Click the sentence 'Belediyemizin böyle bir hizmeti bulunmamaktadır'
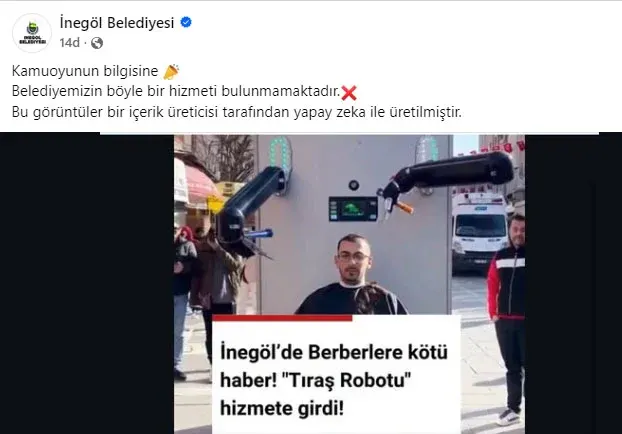Viewport: 622px width, 434px height. [176, 91]
